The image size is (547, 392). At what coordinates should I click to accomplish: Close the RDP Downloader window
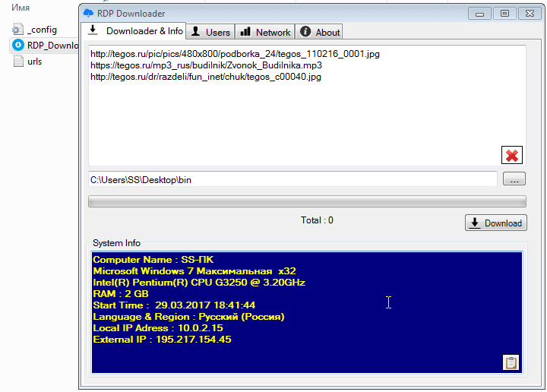click(528, 13)
